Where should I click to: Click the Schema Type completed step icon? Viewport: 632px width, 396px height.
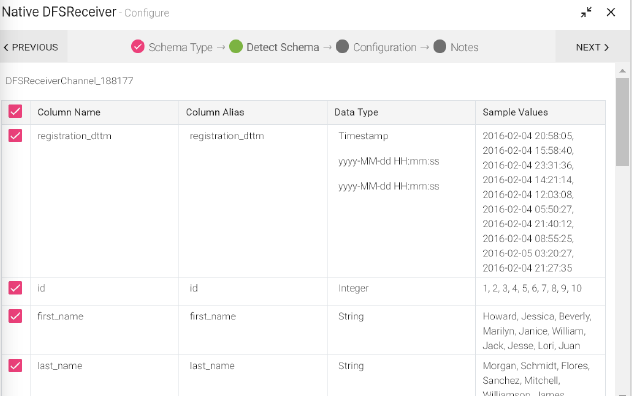pyautogui.click(x=137, y=46)
